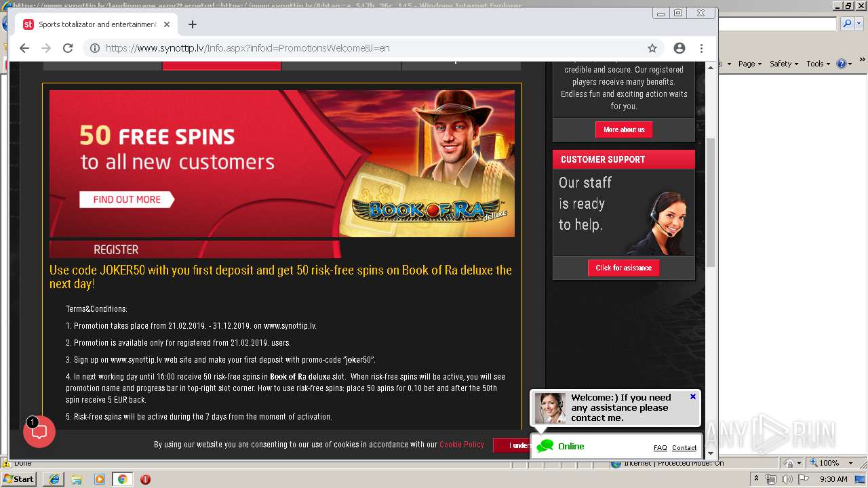Open a new tab with the plus button
Image resolution: width=868 pixels, height=488 pixels.
(193, 24)
